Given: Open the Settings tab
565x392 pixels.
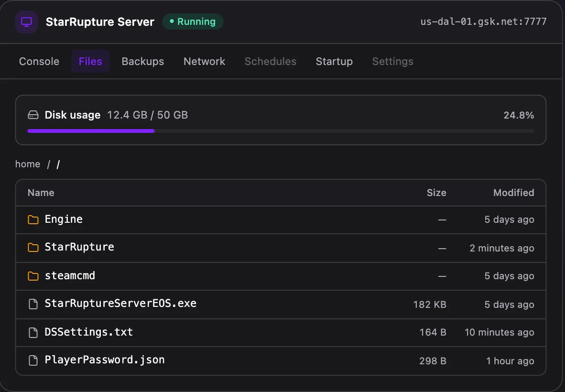Looking at the screenshot, I should click(x=392, y=61).
